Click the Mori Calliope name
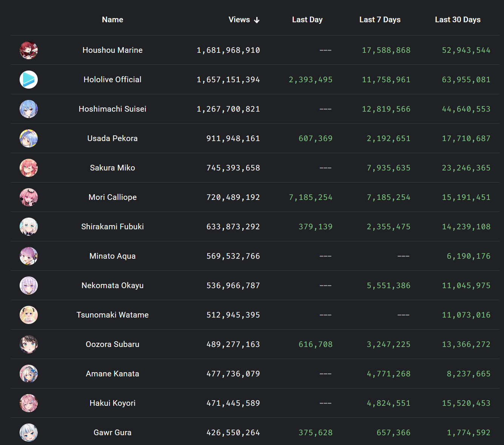Viewport: 504px width, 445px height. 113,197
